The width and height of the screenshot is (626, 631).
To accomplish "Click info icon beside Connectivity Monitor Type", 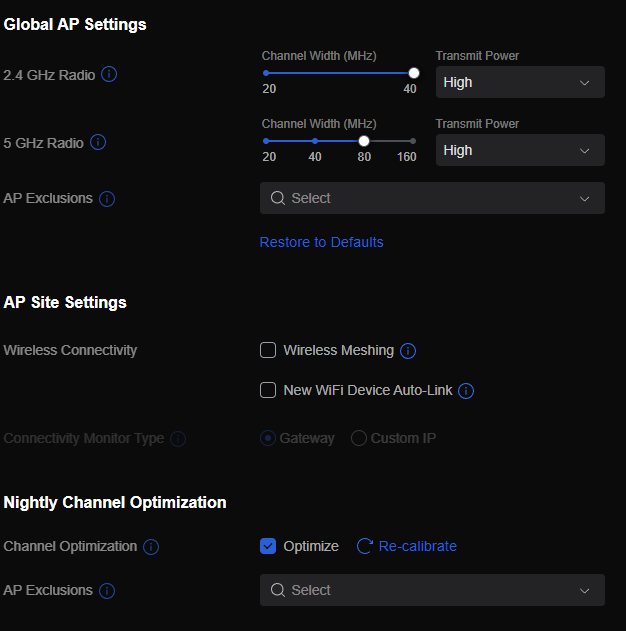I will [x=178, y=439].
